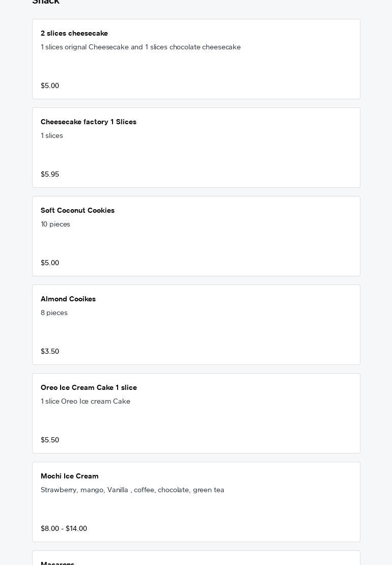This screenshot has height=565, width=392.
Task: Click the $5.95 price label
Action: point(50,175)
